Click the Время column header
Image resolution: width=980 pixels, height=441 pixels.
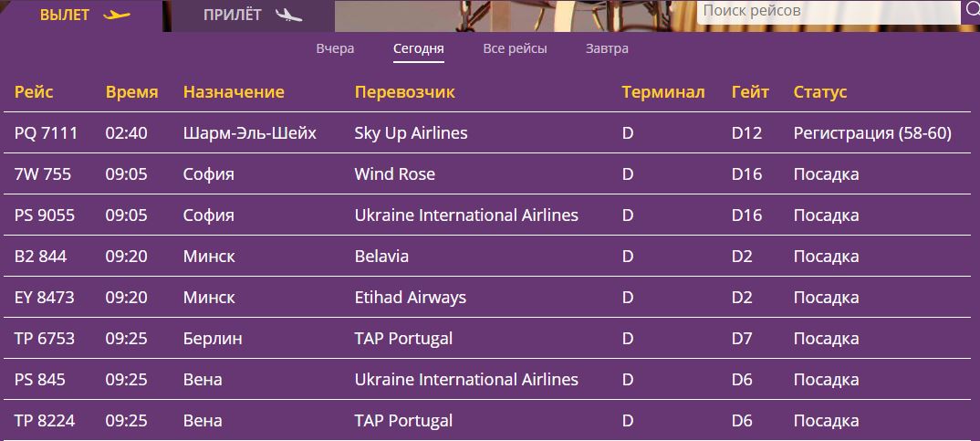131,92
